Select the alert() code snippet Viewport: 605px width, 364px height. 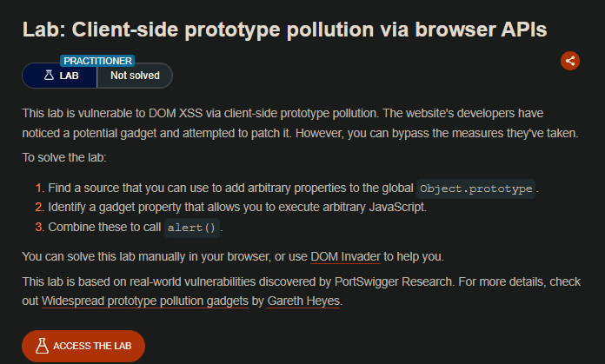(x=193, y=227)
